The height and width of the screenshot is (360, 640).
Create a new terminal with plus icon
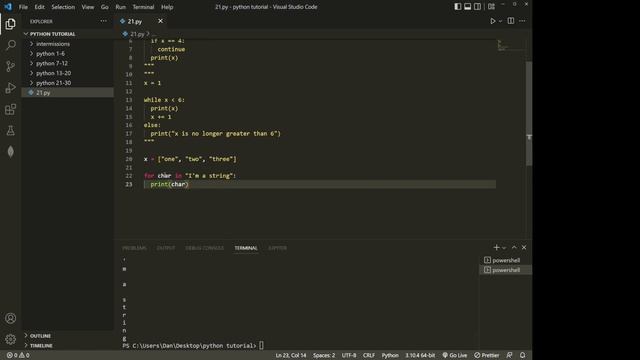pyautogui.click(x=496, y=247)
